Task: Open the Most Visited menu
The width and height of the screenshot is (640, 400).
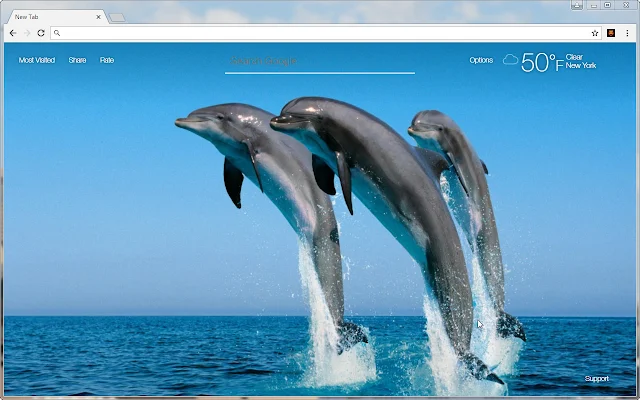Action: [x=37, y=60]
